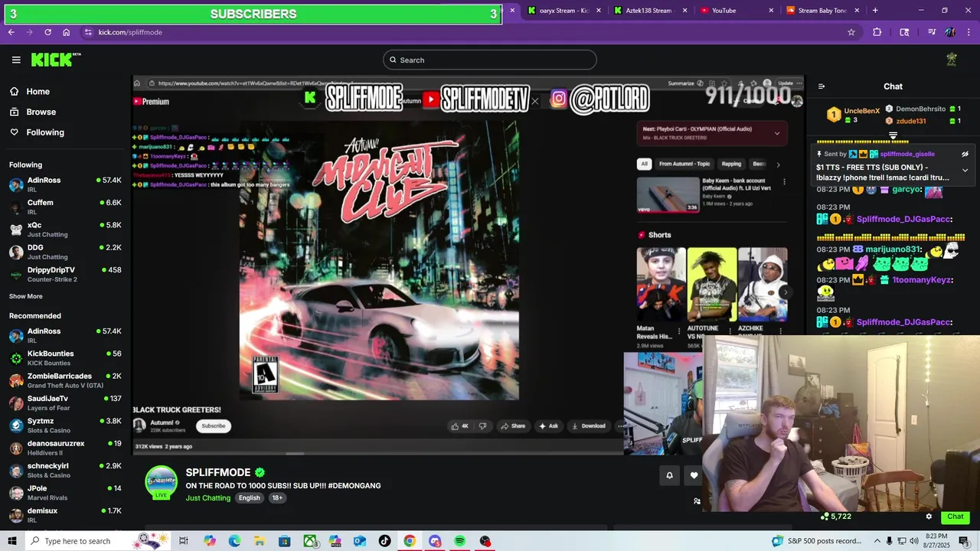Image resolution: width=980 pixels, height=551 pixels.
Task: Open the Chrome profile avatar
Action: pyautogui.click(x=950, y=32)
